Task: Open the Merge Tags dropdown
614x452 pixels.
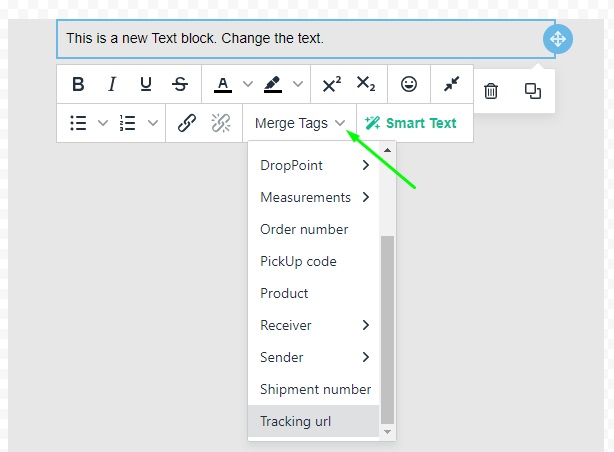Action: click(300, 123)
